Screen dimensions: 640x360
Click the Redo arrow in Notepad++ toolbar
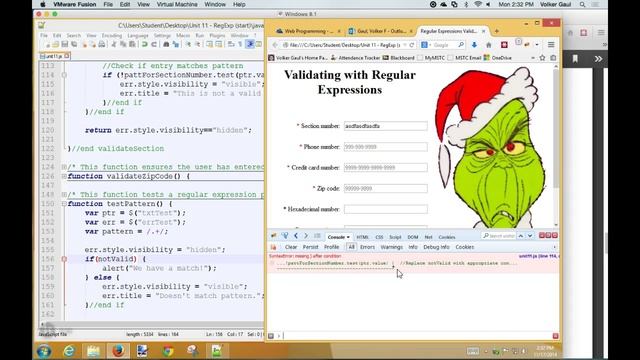click(x=153, y=44)
